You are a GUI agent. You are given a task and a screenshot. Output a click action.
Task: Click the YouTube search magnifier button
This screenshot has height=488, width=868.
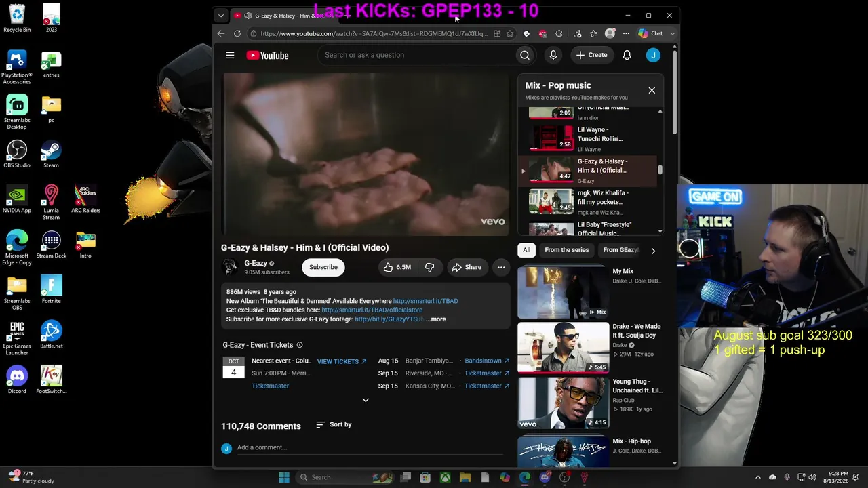point(525,55)
